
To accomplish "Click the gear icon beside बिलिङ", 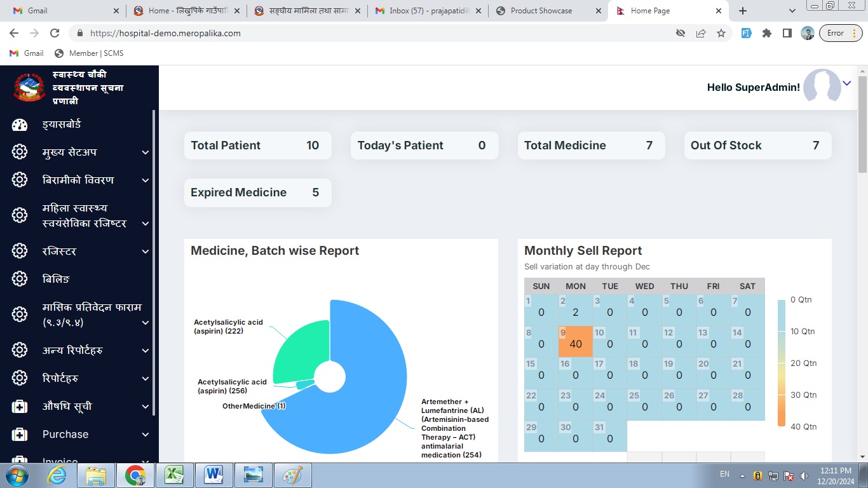I will [20, 279].
